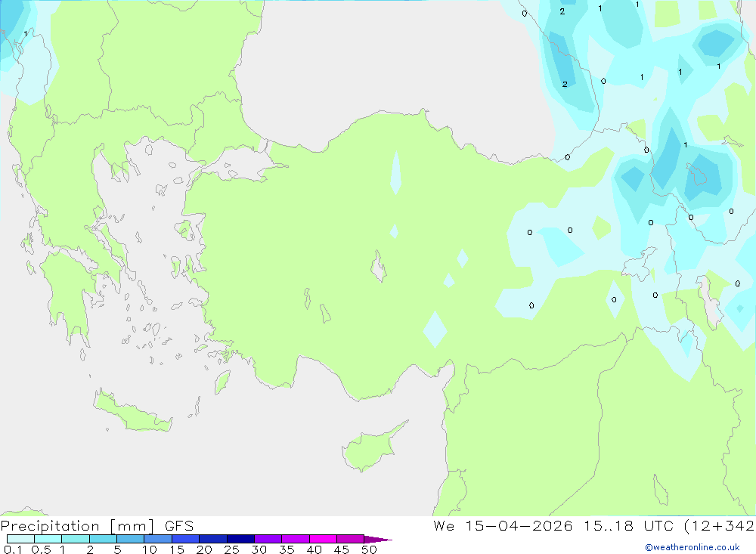Pick the 1 to 2 mm legend swatch
Image resolution: width=756 pixels, height=554 pixels.
coord(76,539)
